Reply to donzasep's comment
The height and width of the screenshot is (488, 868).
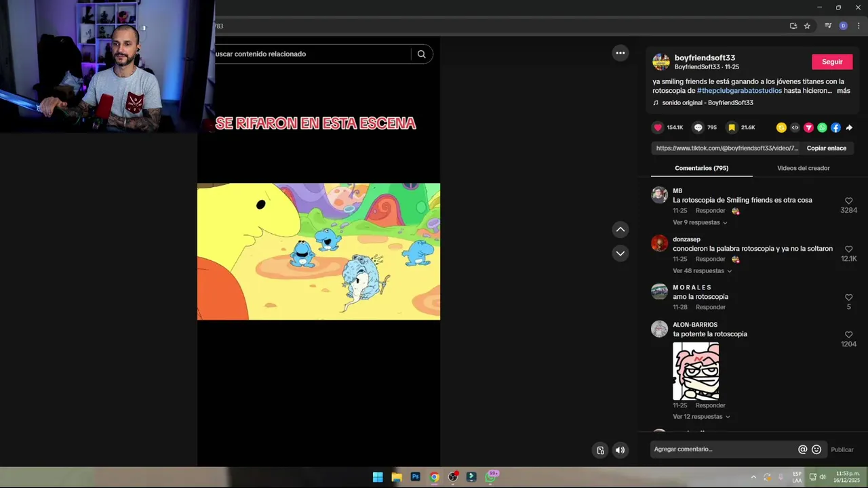710,259
